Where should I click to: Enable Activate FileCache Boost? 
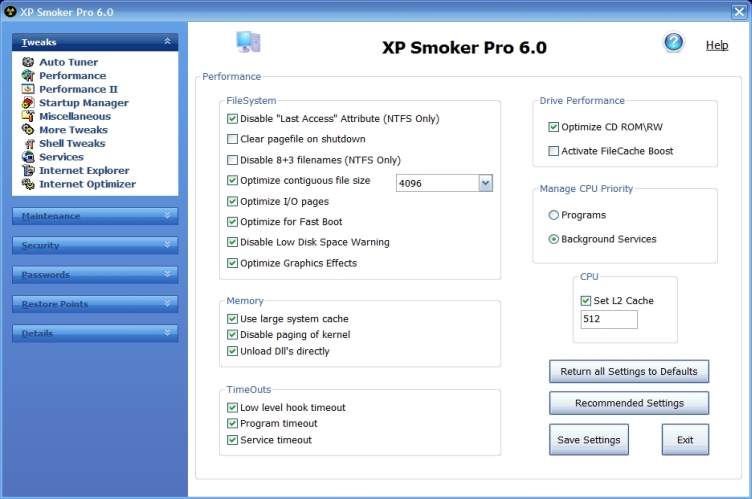553,151
